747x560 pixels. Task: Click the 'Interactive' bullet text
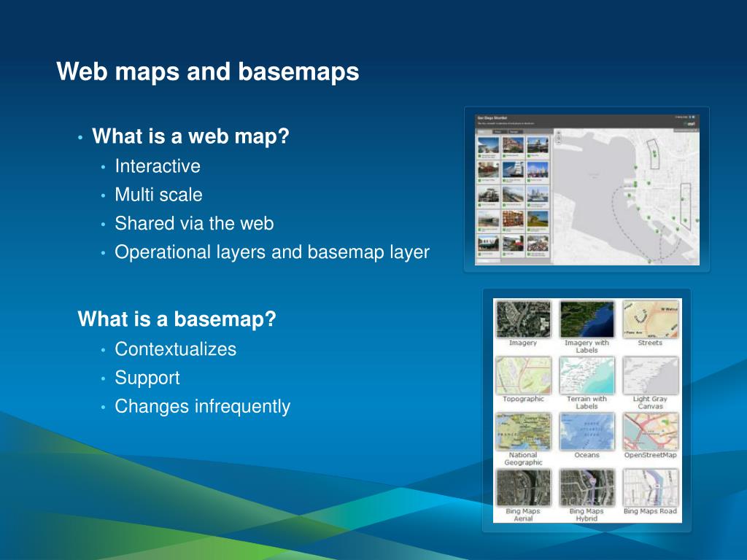pos(158,166)
